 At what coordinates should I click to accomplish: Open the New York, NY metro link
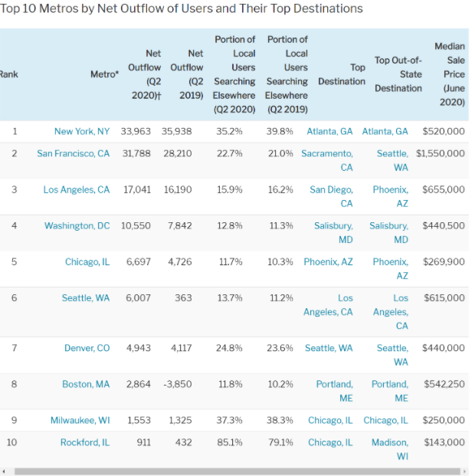(x=81, y=131)
